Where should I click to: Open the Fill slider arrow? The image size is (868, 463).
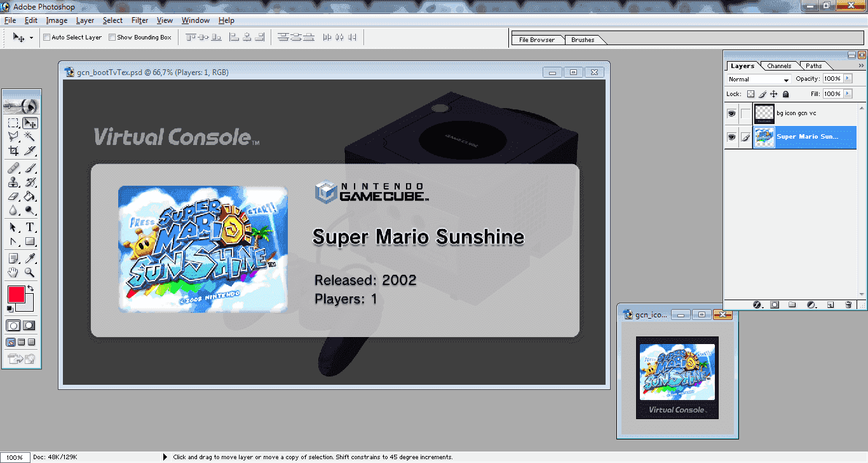[x=848, y=93]
